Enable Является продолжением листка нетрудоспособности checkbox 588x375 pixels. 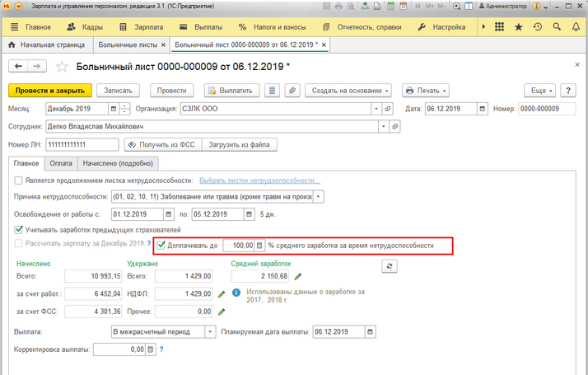[x=19, y=180]
